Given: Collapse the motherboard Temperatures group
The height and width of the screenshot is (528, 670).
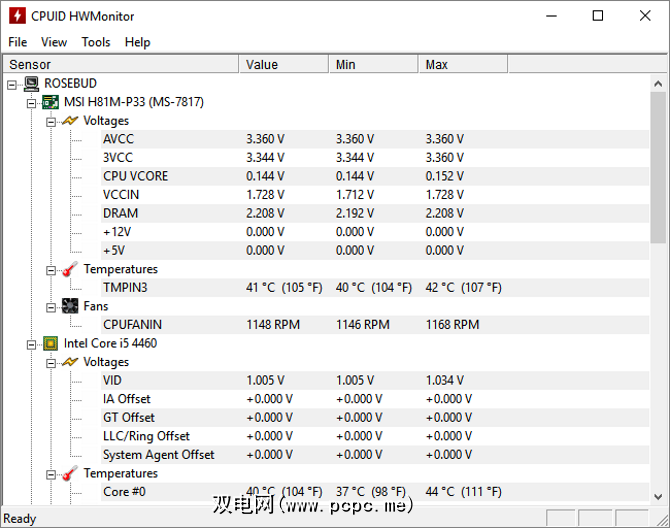Looking at the screenshot, I should pyautogui.click(x=51, y=270).
